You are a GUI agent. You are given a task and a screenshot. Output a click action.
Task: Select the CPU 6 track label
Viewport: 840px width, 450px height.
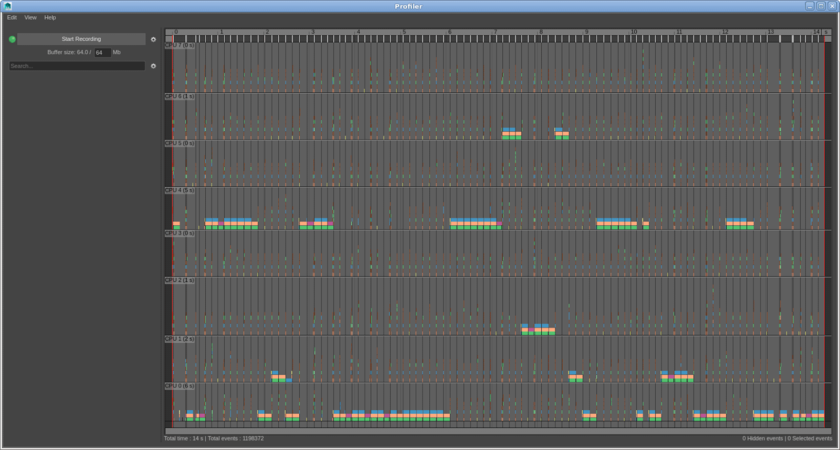pos(180,97)
